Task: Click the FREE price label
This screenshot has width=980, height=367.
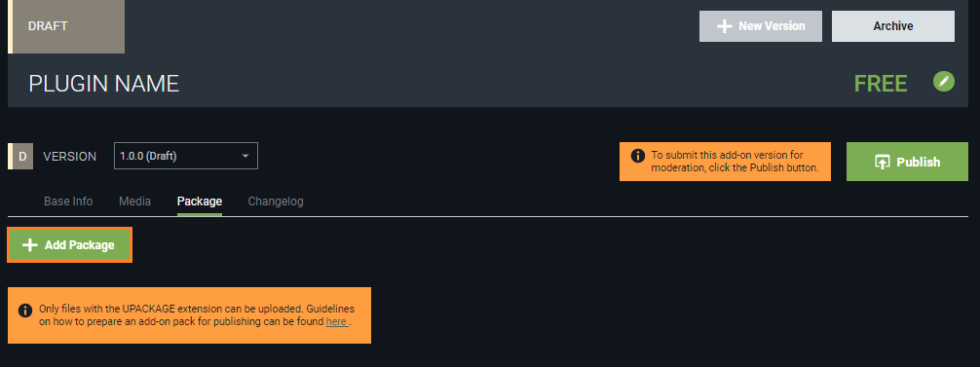Action: point(881,84)
